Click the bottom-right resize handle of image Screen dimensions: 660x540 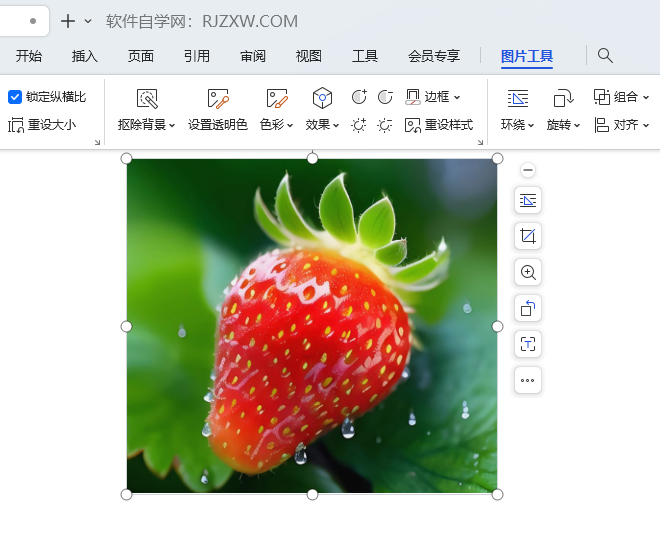497,495
